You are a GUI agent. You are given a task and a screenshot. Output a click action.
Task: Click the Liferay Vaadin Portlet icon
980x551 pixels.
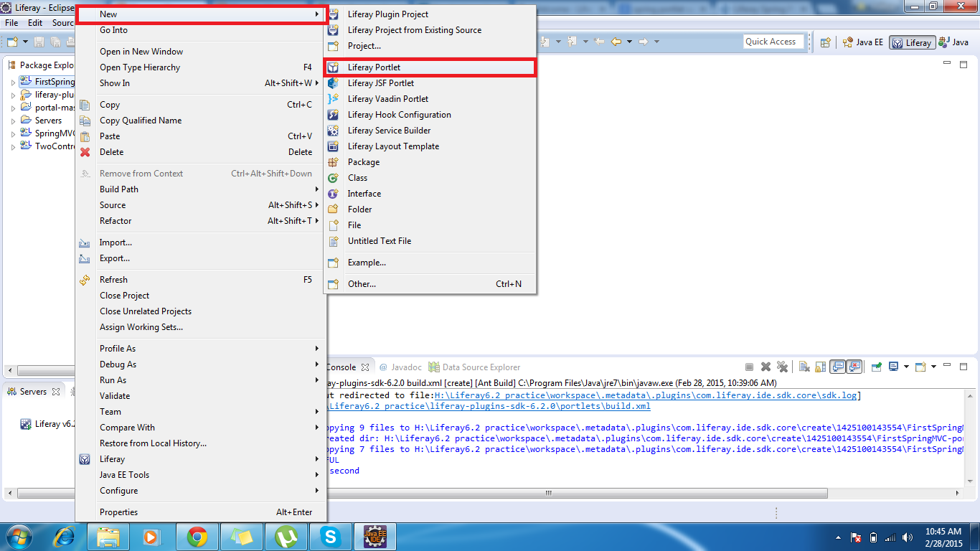click(333, 99)
